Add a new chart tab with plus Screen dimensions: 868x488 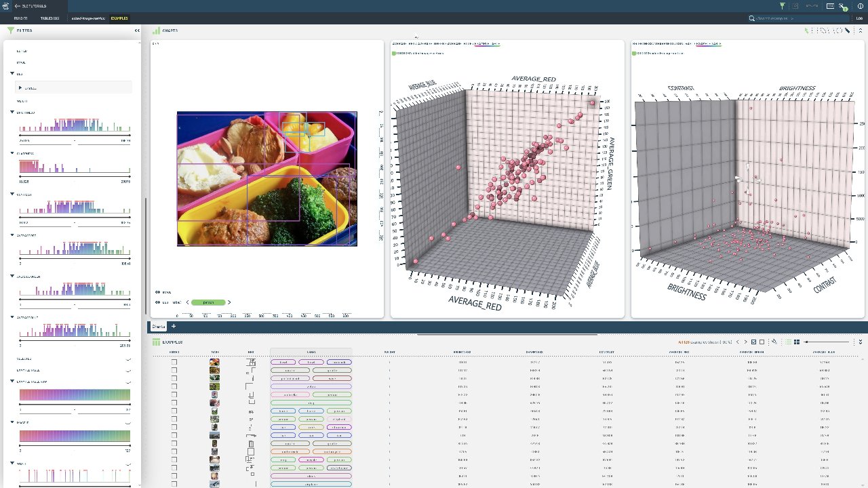174,327
